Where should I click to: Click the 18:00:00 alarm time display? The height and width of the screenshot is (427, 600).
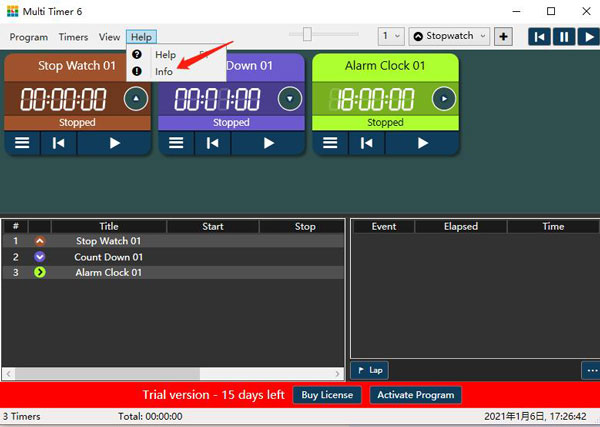(x=372, y=99)
